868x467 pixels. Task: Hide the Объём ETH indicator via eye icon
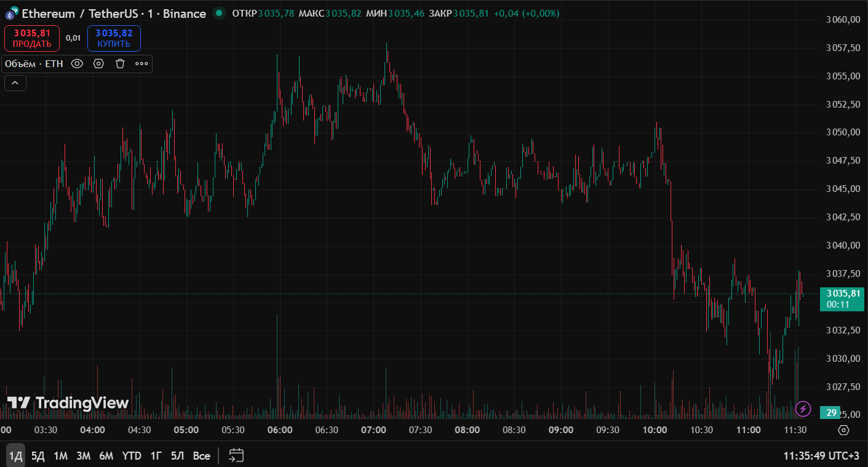tap(77, 63)
